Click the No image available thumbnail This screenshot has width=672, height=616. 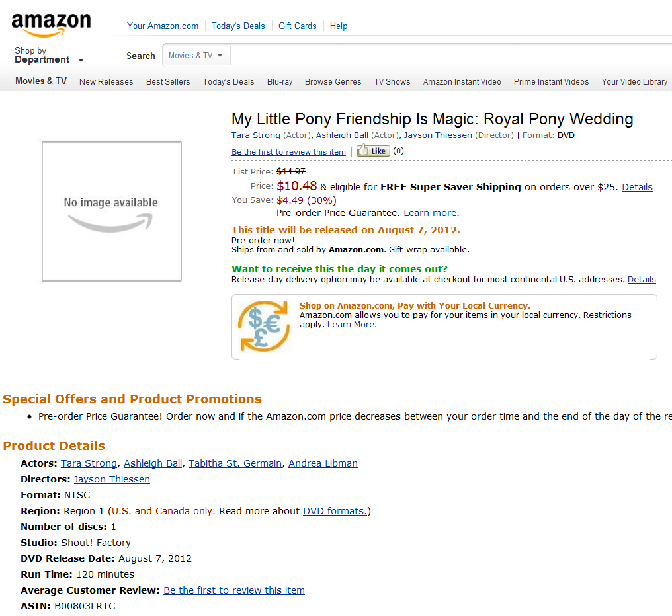coord(112,212)
